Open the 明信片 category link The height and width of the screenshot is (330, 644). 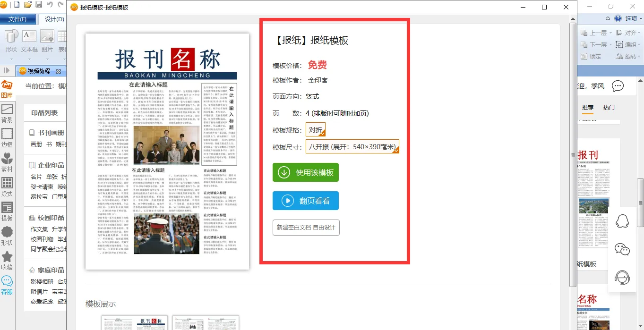(x=39, y=291)
